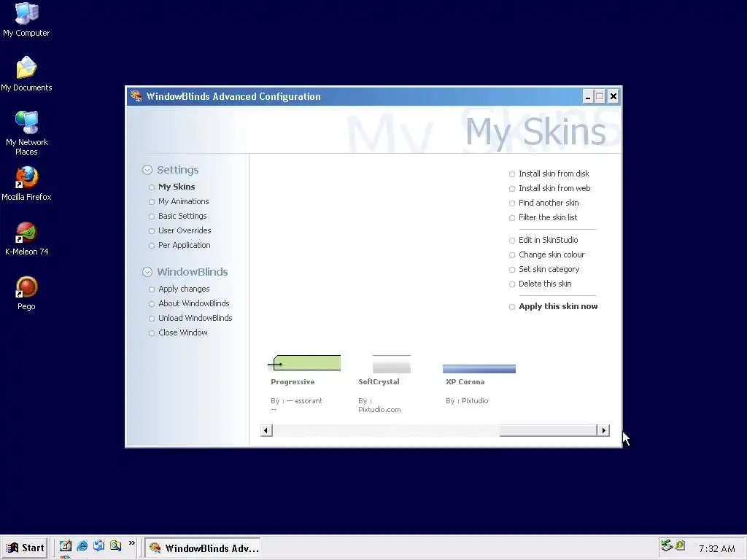Click Unload WindowBlinds
The height and width of the screenshot is (560, 747).
point(196,318)
